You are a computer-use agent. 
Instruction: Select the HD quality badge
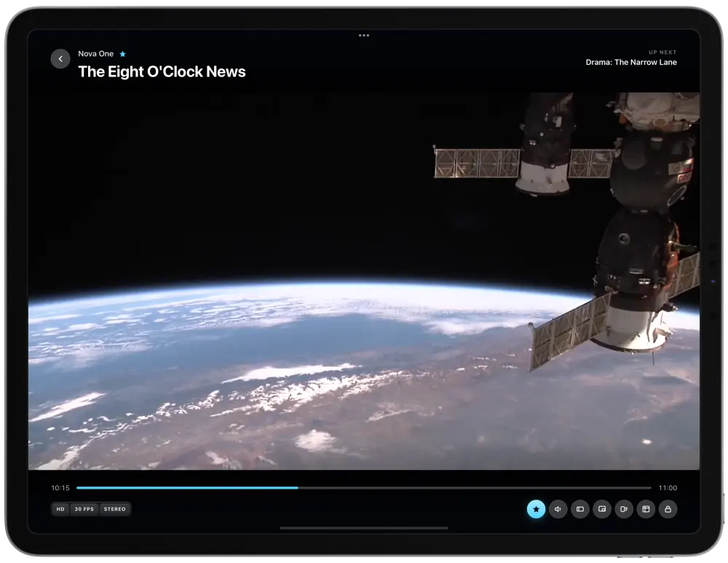point(60,509)
